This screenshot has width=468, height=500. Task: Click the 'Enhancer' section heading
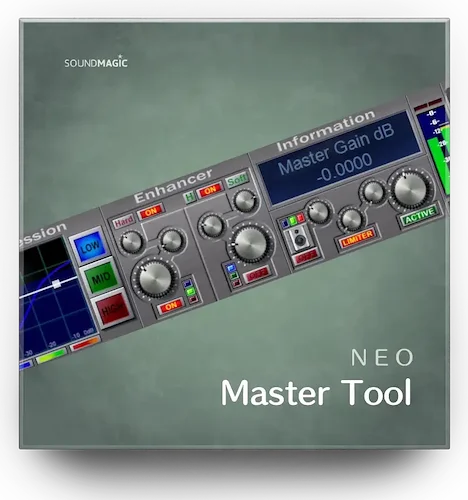coord(173,186)
